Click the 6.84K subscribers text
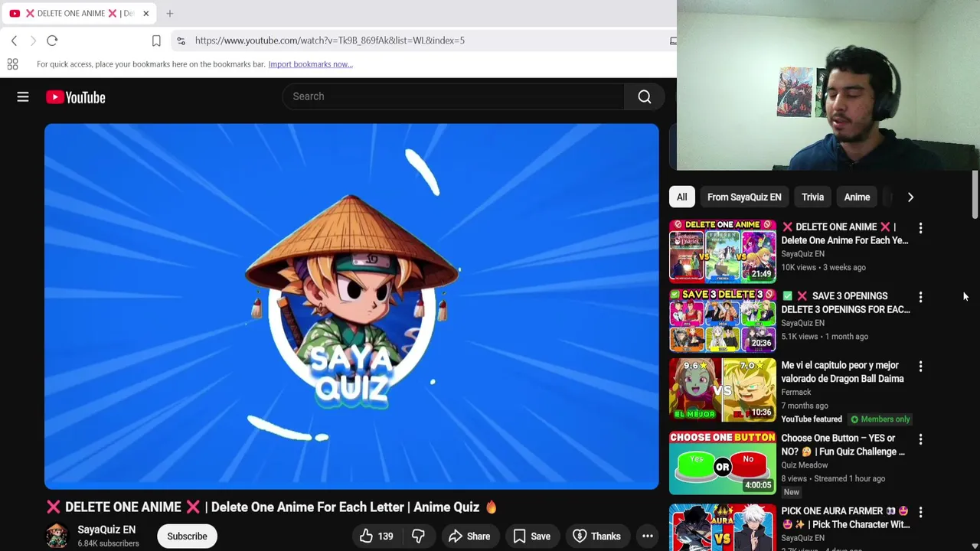This screenshot has height=551, width=980. click(108, 543)
